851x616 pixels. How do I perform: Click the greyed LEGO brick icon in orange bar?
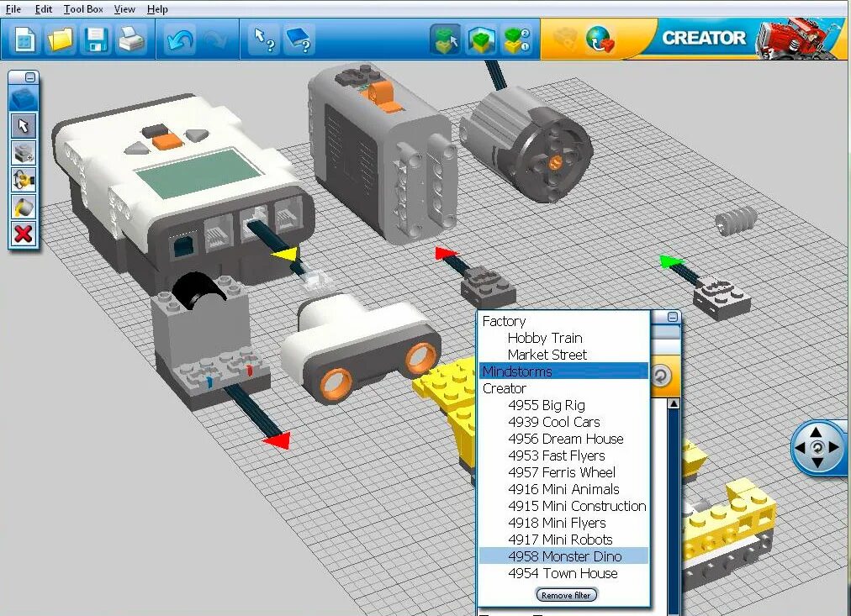point(564,39)
